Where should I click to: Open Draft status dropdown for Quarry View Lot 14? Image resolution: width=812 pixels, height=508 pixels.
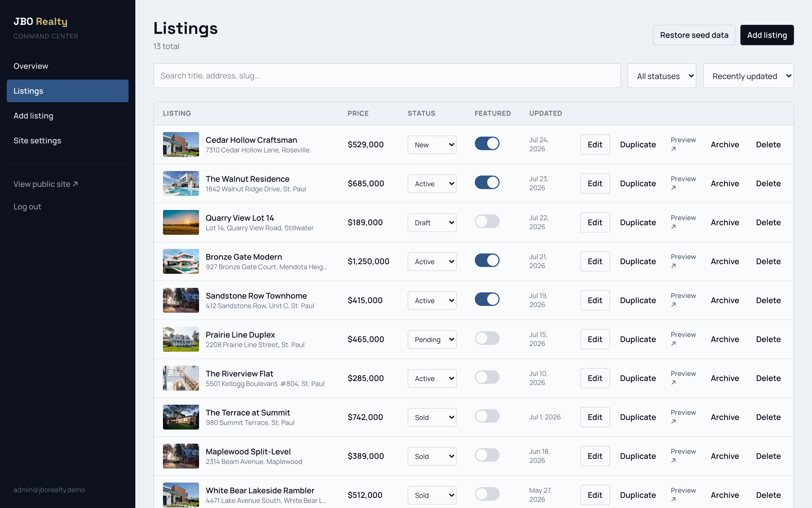[x=432, y=223]
